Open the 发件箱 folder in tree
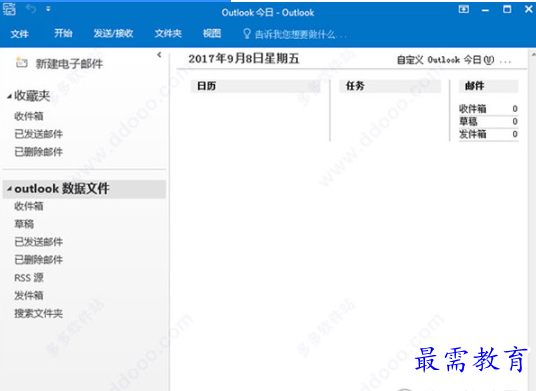The width and height of the screenshot is (536, 391). [29, 295]
